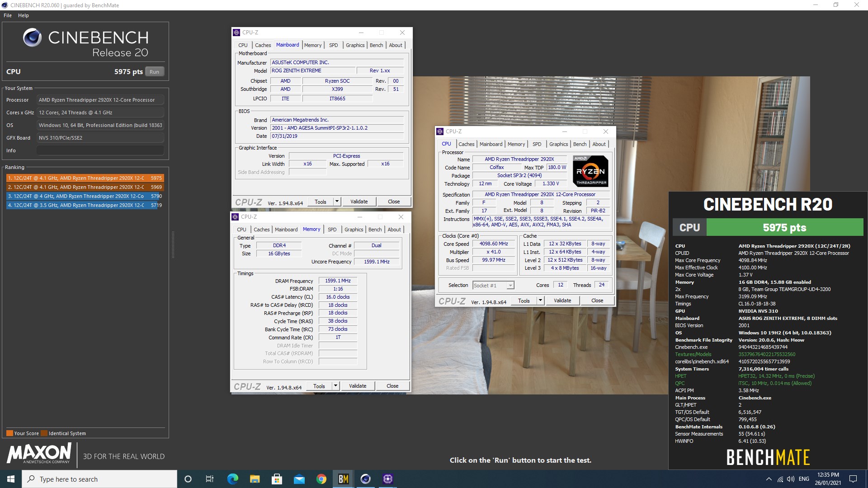Open Socket #1 selection dropdown

(x=493, y=286)
